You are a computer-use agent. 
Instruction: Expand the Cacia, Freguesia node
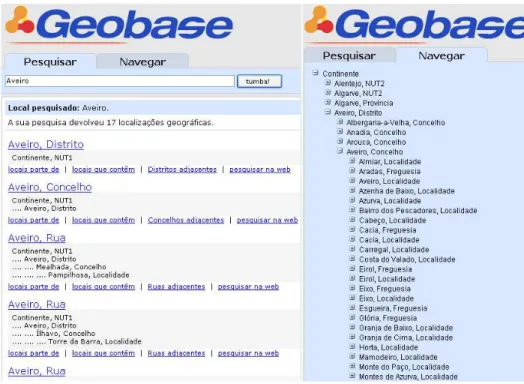(x=352, y=229)
